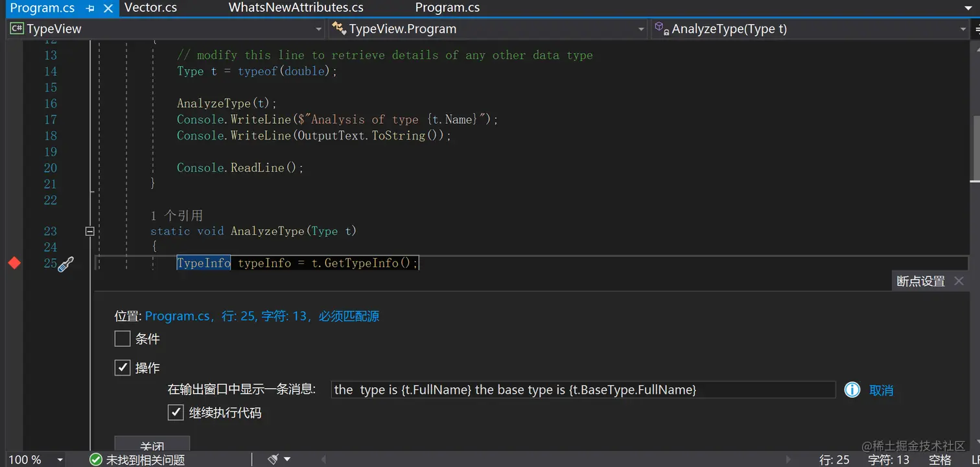Click the green no-issues checkmark icon
Image resolution: width=980 pixels, height=467 pixels.
pyautogui.click(x=96, y=459)
